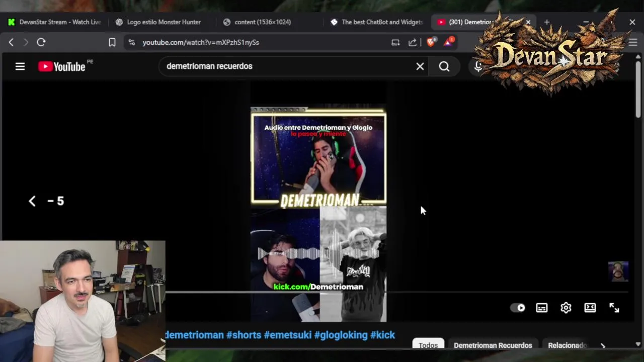Open a new browser tab
Screen dimensions: 644x362
click(x=547, y=22)
